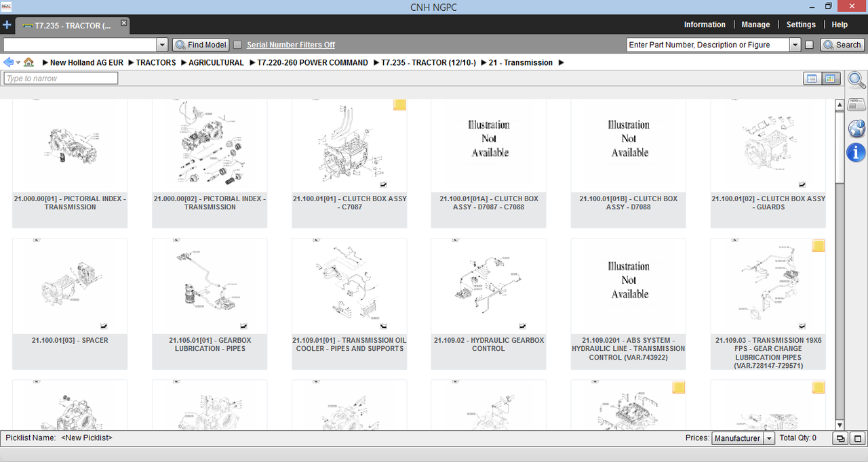The width and height of the screenshot is (868, 462).
Task: Open the yellow note on 21.109.03 Transmission 19X6
Action: point(818,246)
